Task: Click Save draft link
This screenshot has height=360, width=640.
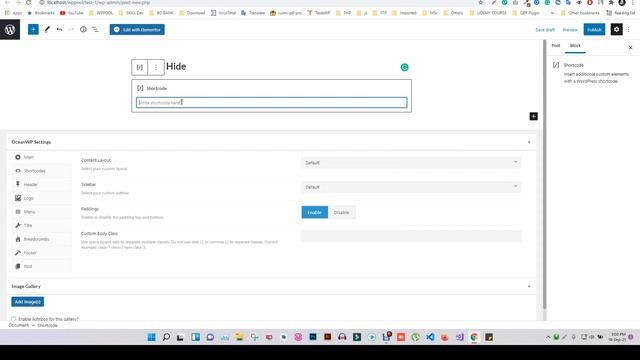Action: [x=545, y=30]
